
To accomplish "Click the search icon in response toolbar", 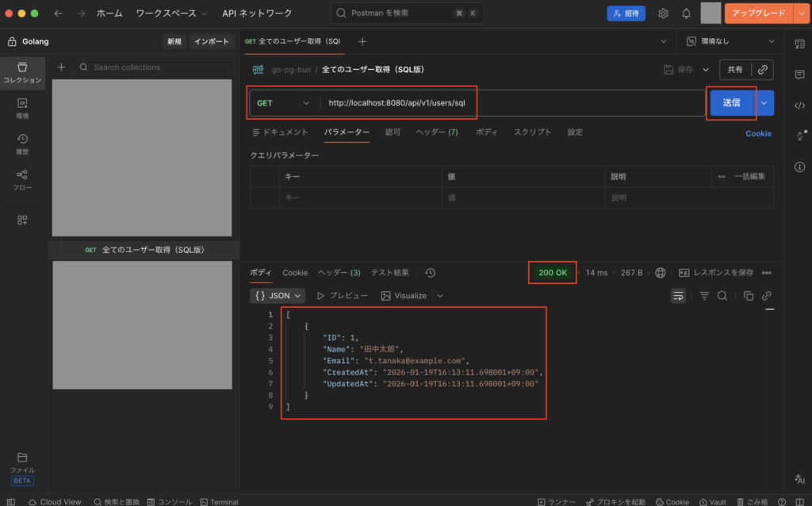I will coord(722,296).
